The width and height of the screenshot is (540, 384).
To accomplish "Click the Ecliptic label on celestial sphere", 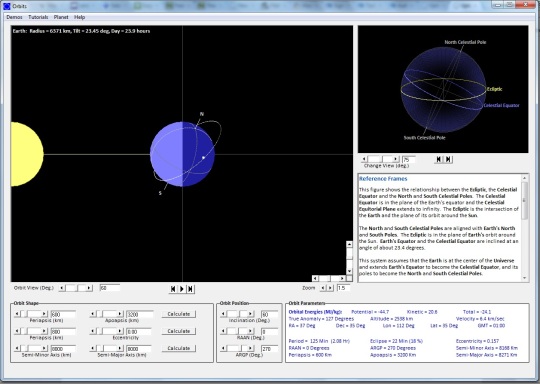I will pyautogui.click(x=495, y=89).
